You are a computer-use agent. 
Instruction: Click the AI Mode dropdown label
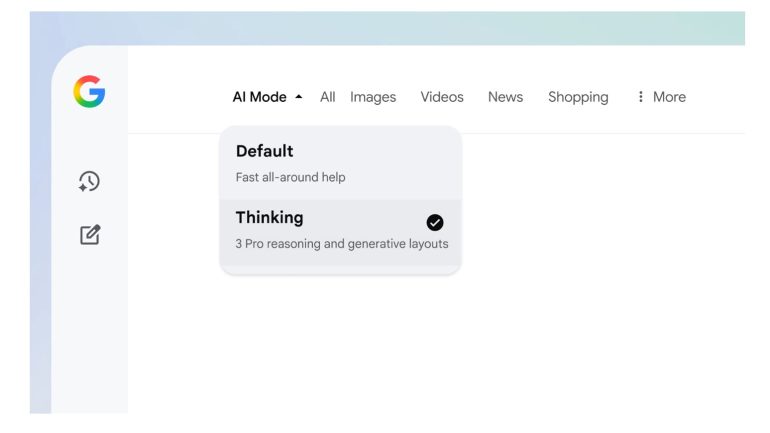pos(259,97)
